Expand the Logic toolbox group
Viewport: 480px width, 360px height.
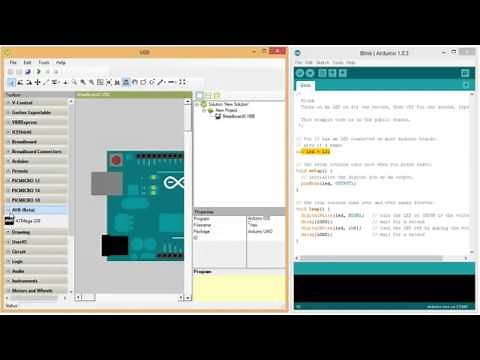click(x=37, y=261)
